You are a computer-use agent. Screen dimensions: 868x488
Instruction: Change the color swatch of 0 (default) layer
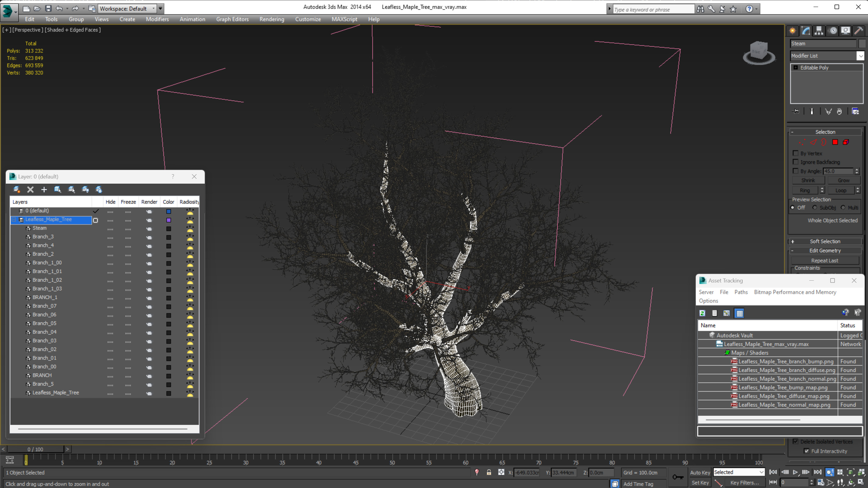click(x=169, y=212)
